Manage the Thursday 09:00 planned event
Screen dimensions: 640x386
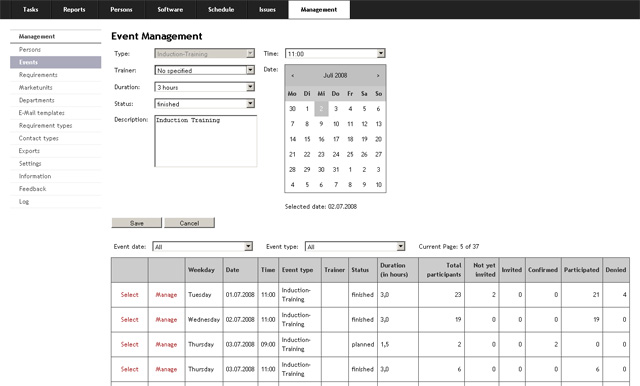coord(166,344)
